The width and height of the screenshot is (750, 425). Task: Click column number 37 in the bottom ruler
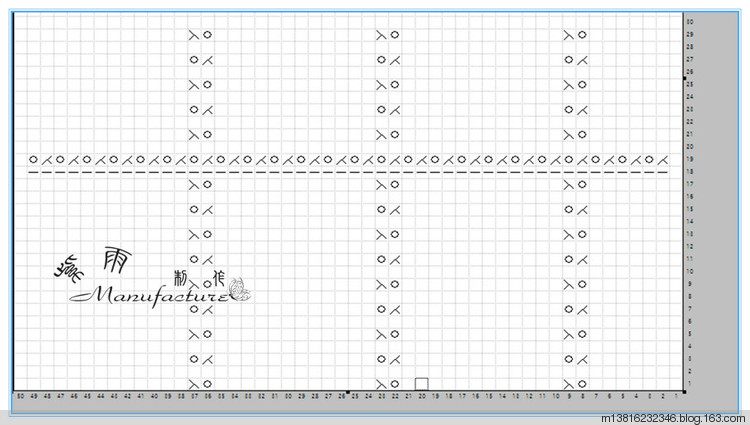pos(194,396)
